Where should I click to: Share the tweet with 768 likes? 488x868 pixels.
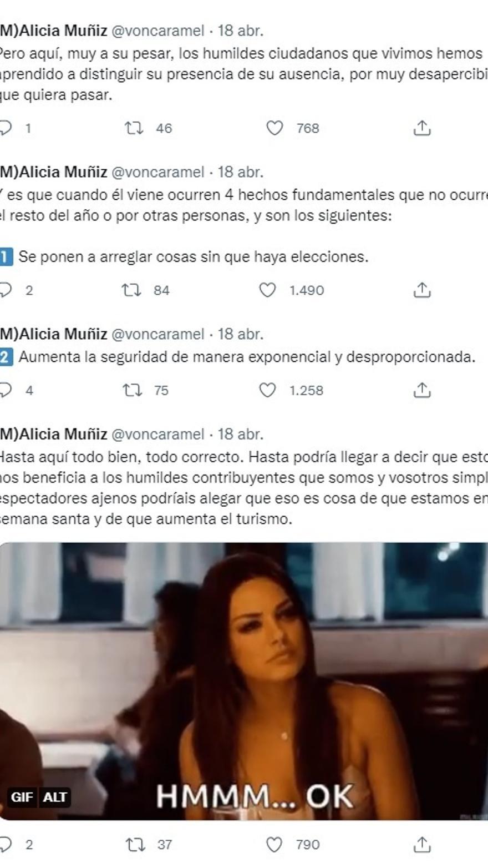(422, 128)
